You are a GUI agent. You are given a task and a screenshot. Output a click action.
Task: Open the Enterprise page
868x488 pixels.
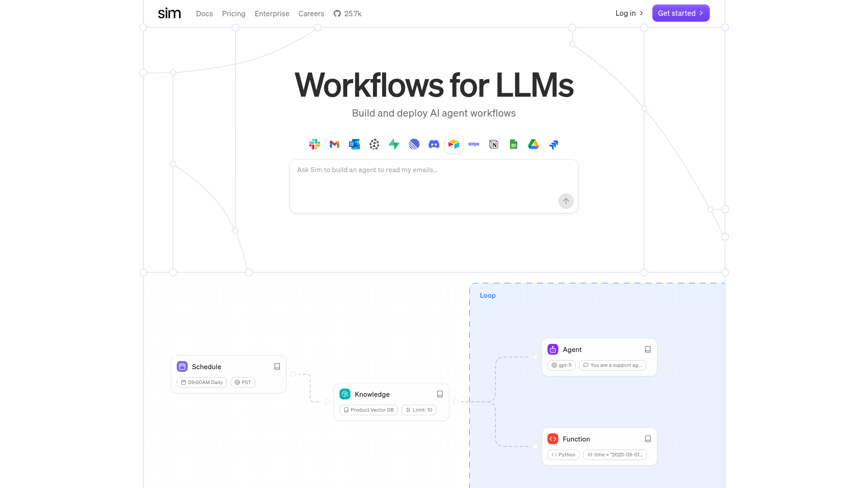pos(272,14)
